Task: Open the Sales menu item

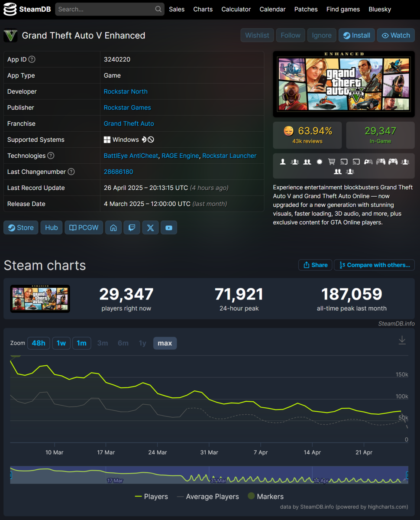Action: pos(177,9)
